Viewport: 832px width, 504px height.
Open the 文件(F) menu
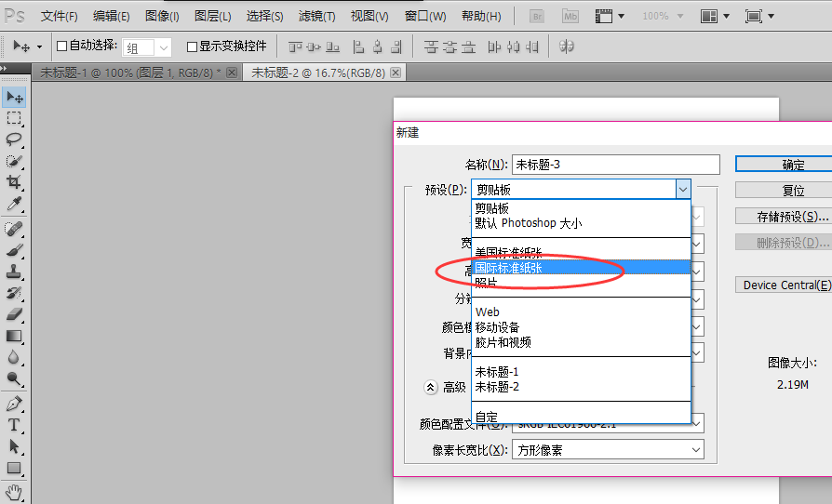point(59,17)
